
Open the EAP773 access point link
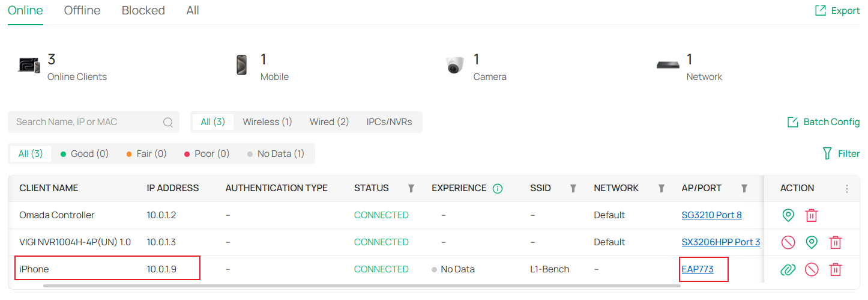(698, 269)
